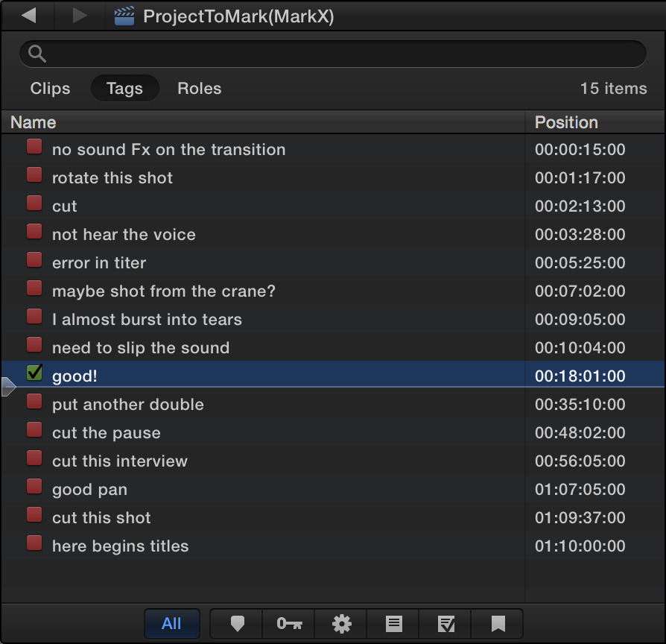Image resolution: width=666 pixels, height=644 pixels.
Task: Go back with the left arrow
Action: [x=29, y=16]
